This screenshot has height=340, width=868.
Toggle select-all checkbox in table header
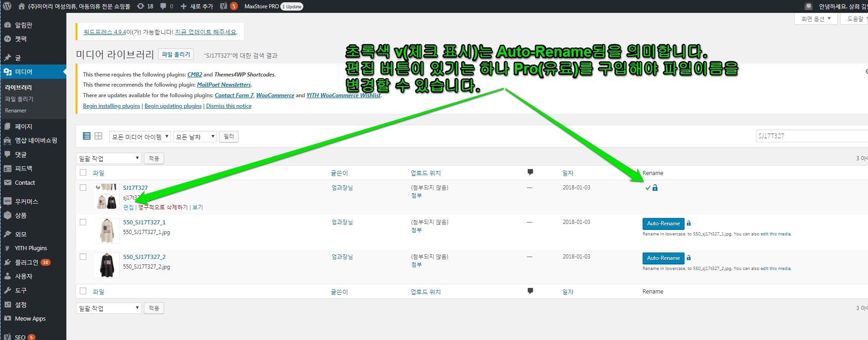(83, 172)
